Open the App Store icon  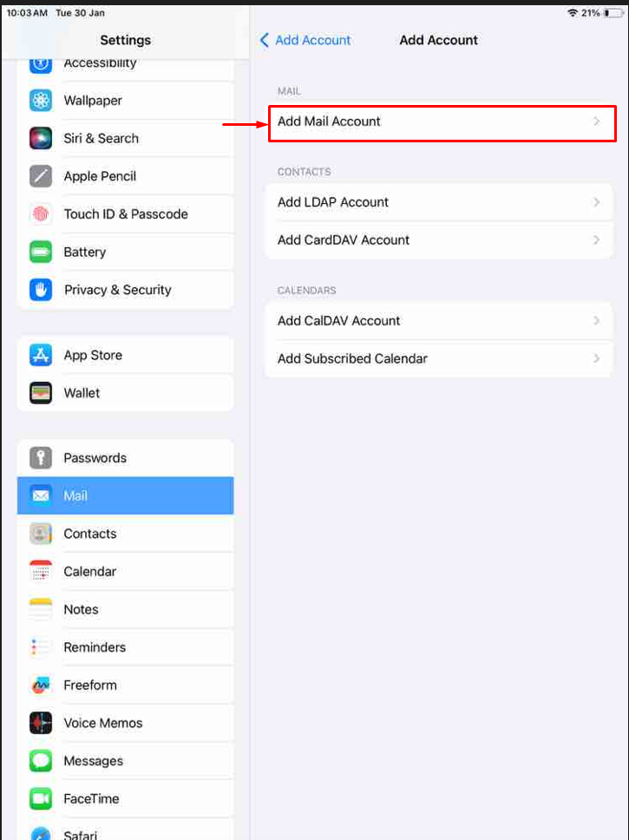click(x=41, y=355)
